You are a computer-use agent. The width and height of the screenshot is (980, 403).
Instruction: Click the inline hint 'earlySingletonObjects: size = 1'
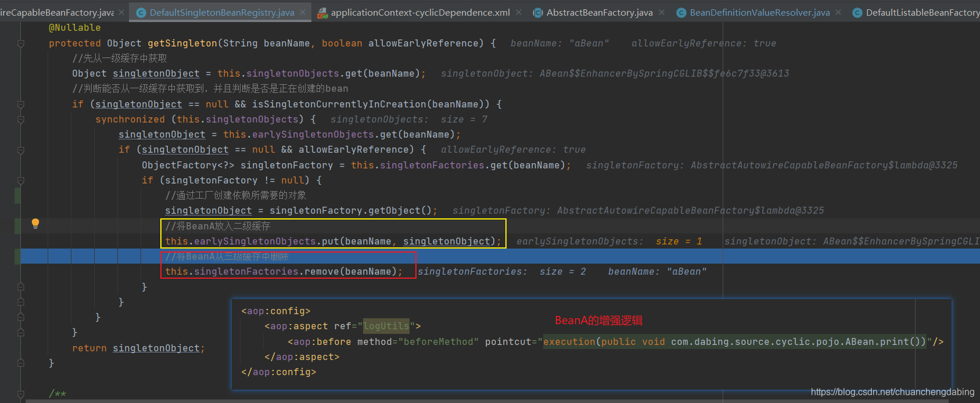(609, 242)
